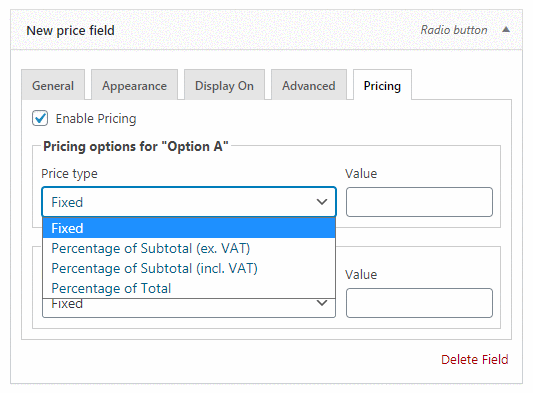Click the Enable Pricing label text
533x393 pixels.
tap(96, 119)
